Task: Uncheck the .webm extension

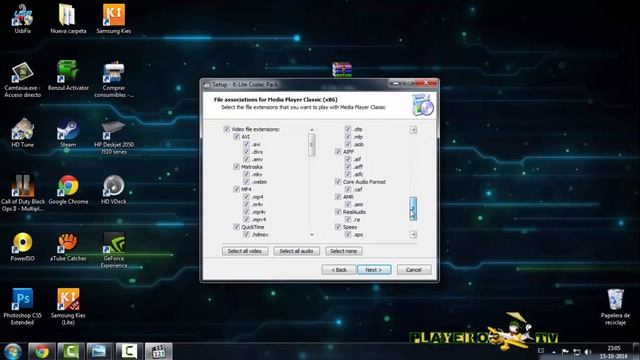Action: [x=246, y=182]
